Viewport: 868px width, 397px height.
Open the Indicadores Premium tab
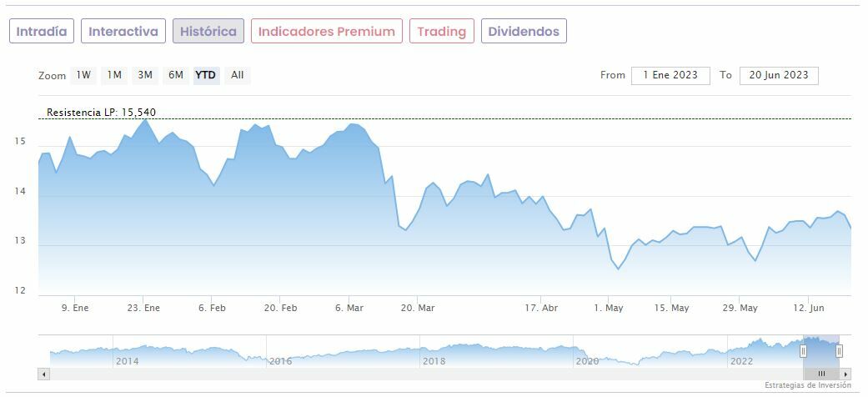tap(326, 32)
